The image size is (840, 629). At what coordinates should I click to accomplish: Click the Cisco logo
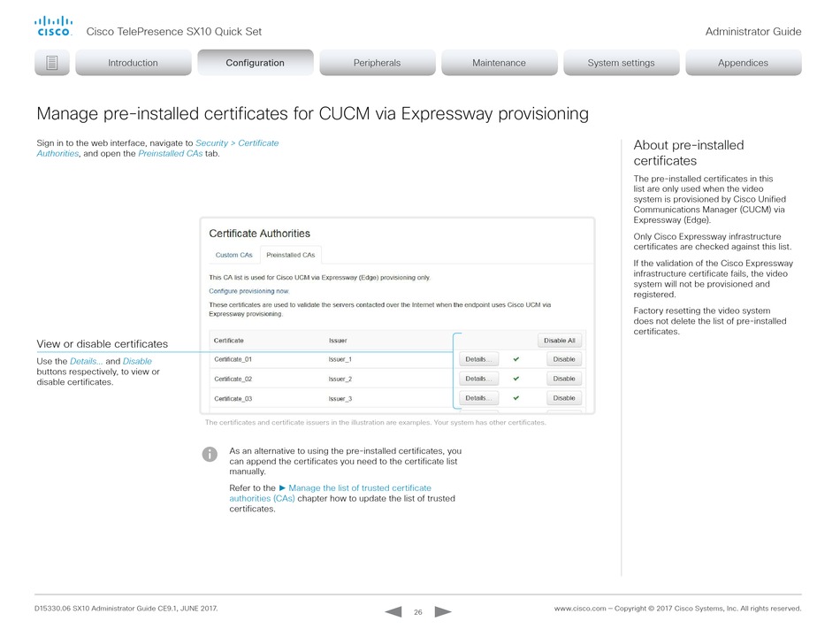(54, 27)
